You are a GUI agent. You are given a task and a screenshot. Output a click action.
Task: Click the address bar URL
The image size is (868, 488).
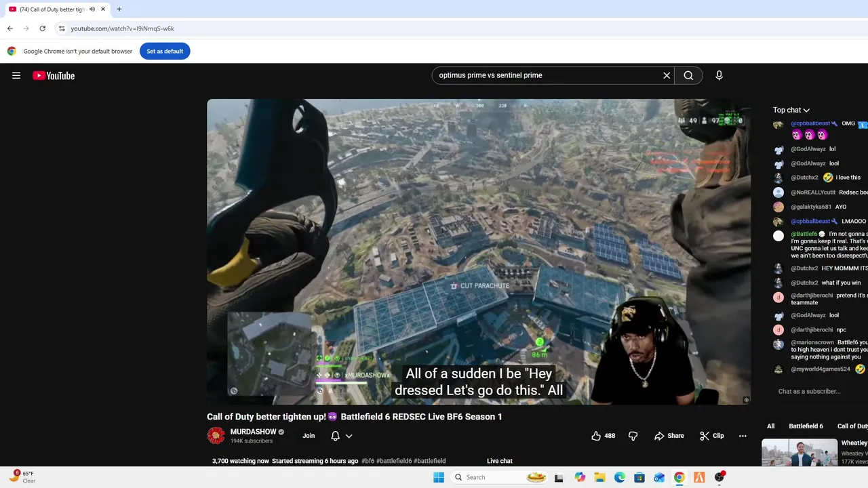point(123,28)
